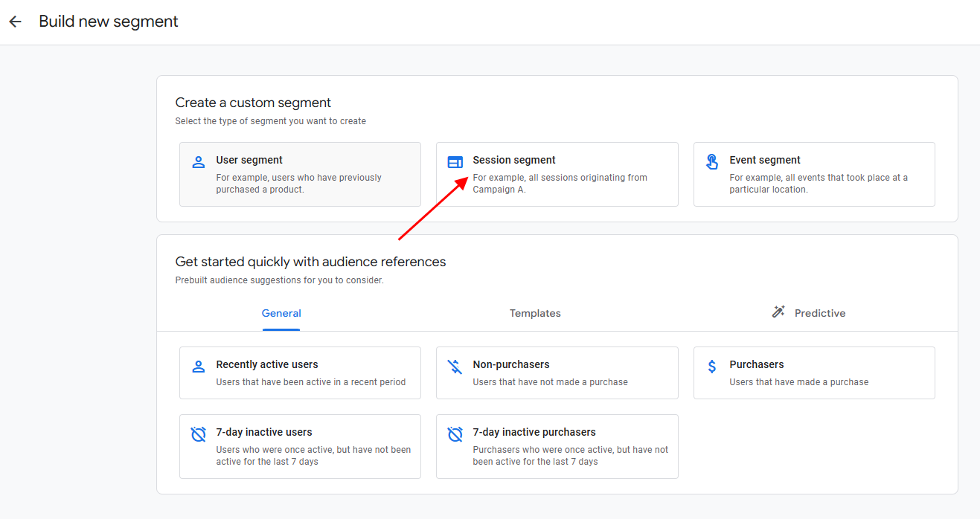
Task: Switch to the General tab
Action: coord(281,313)
